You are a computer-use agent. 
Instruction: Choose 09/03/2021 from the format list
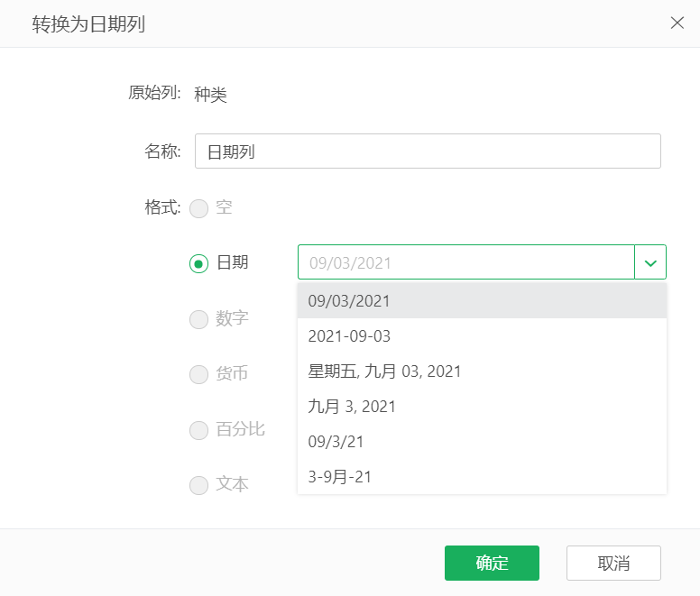tap(482, 300)
